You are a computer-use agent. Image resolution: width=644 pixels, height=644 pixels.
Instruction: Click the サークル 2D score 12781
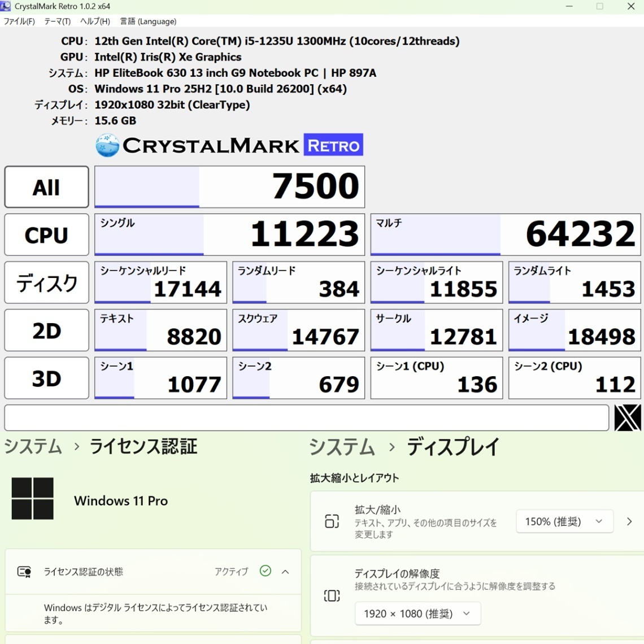point(437,330)
